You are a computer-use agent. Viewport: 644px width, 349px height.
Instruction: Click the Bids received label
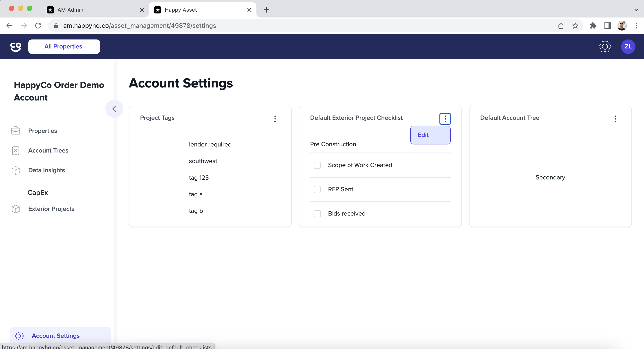click(x=346, y=214)
